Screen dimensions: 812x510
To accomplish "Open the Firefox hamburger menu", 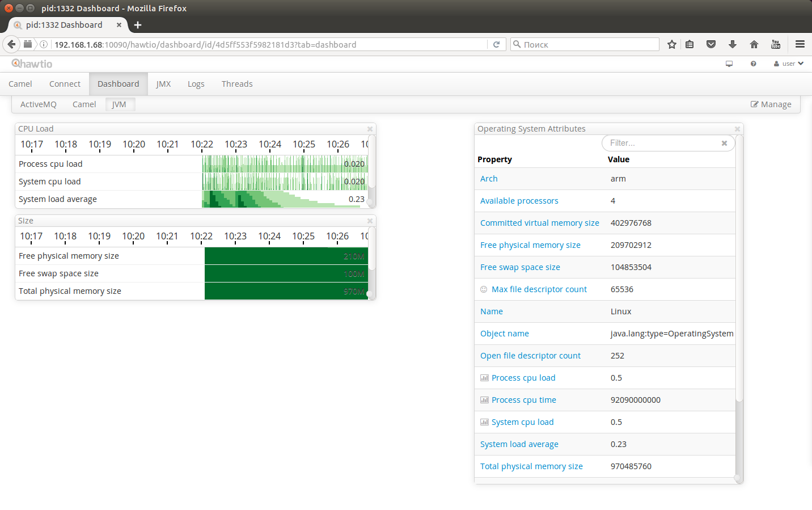I will pyautogui.click(x=800, y=44).
